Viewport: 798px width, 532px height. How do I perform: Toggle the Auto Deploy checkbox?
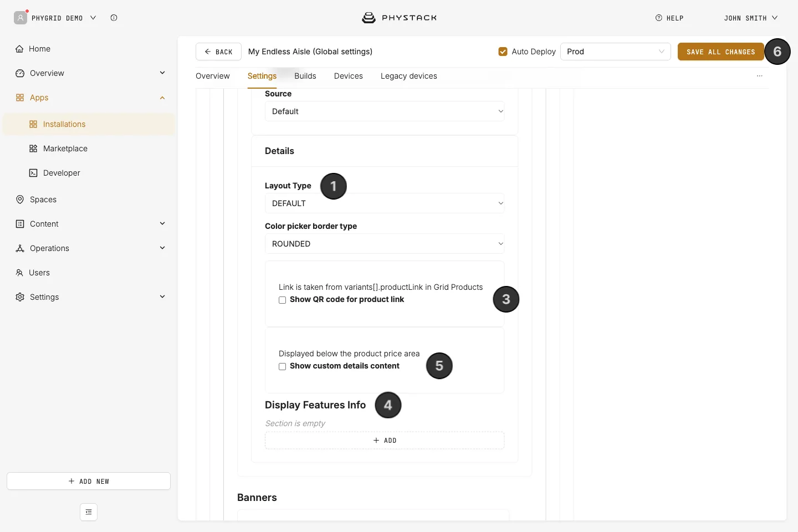tap(503, 52)
